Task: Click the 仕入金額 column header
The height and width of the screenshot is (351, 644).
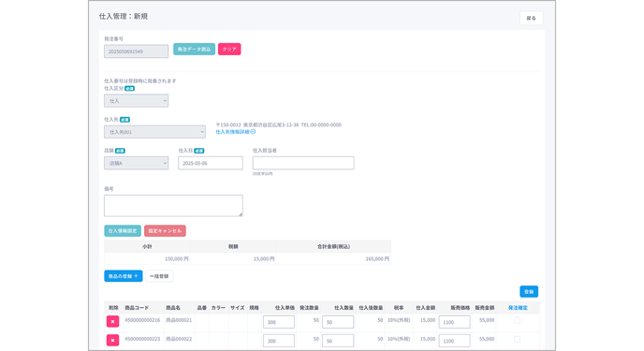Action: point(426,308)
